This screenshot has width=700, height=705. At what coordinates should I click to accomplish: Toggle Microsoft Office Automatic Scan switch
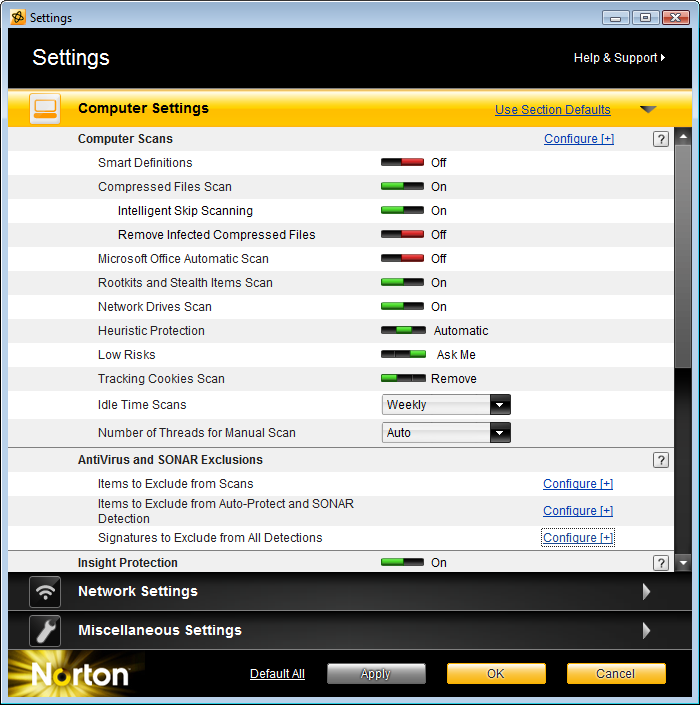(x=402, y=258)
